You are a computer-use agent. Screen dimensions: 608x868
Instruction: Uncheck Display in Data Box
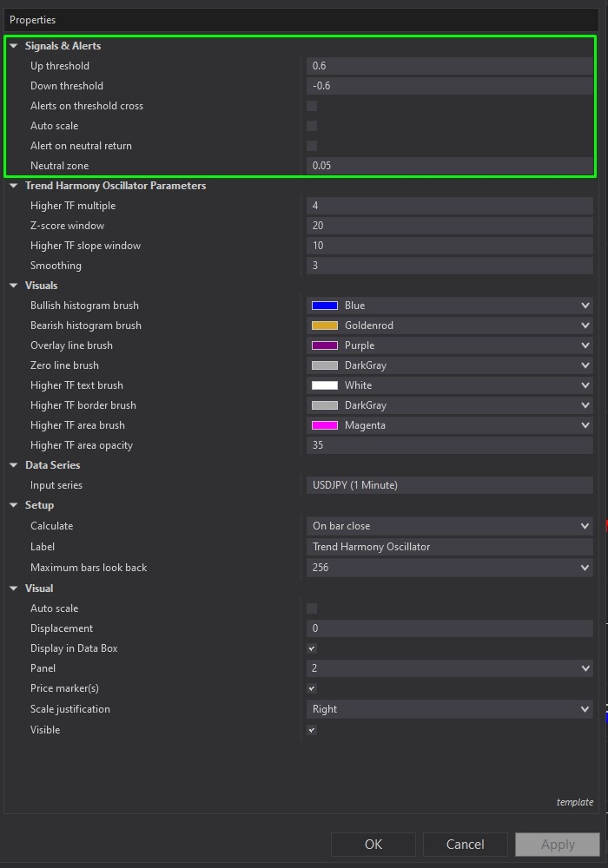pyautogui.click(x=312, y=648)
